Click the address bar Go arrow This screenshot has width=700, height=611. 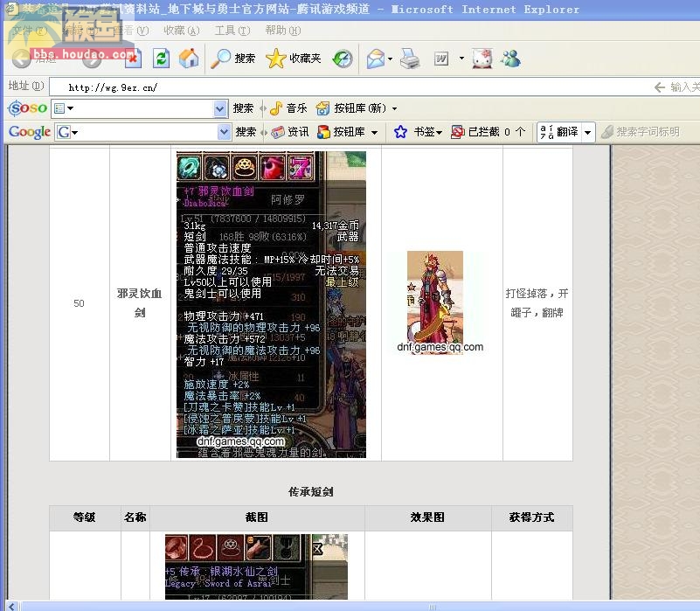660,87
